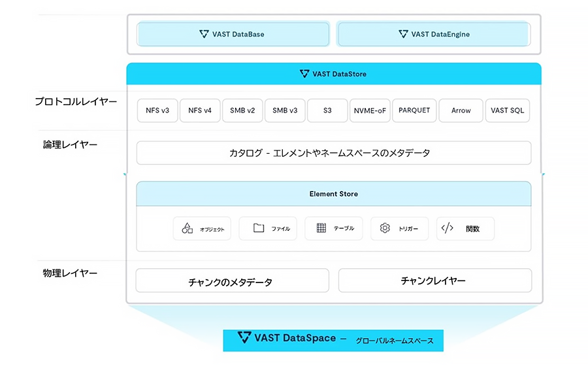588x376 pixels.
Task: Click the VAST logo icon in DataBase box
Action: tap(204, 34)
